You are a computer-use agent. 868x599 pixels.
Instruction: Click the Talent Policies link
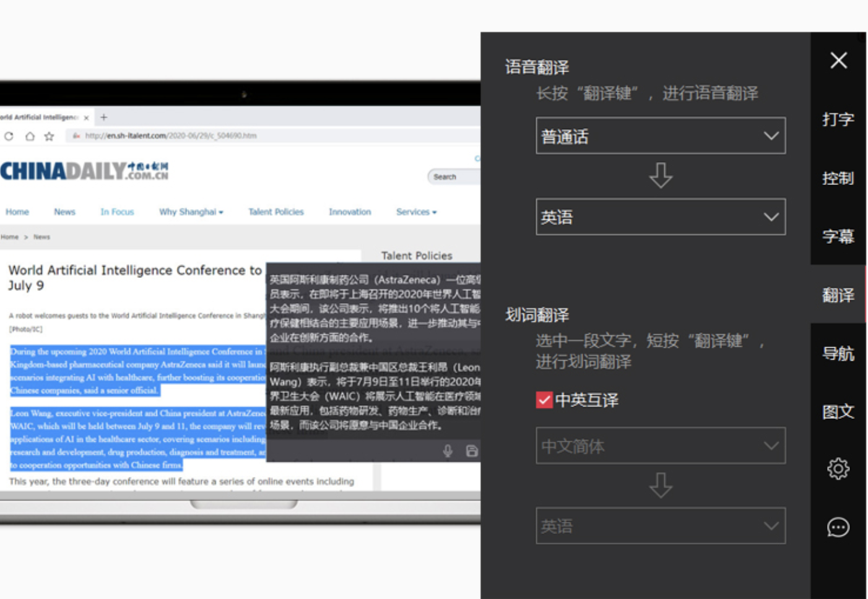pyautogui.click(x=276, y=212)
